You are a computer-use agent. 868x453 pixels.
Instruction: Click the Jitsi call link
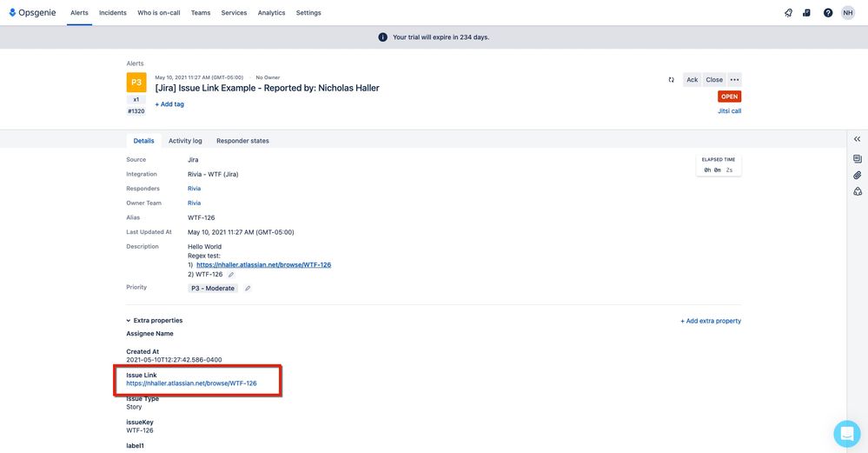pos(729,110)
